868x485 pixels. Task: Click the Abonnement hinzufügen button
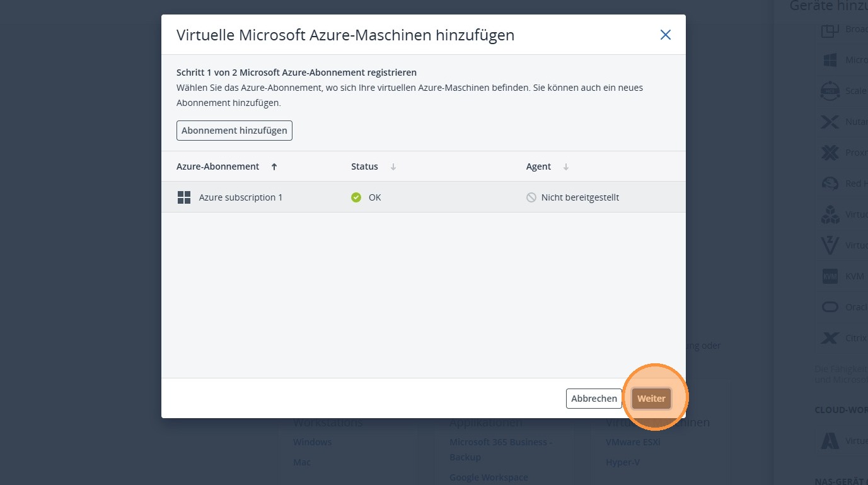(234, 131)
